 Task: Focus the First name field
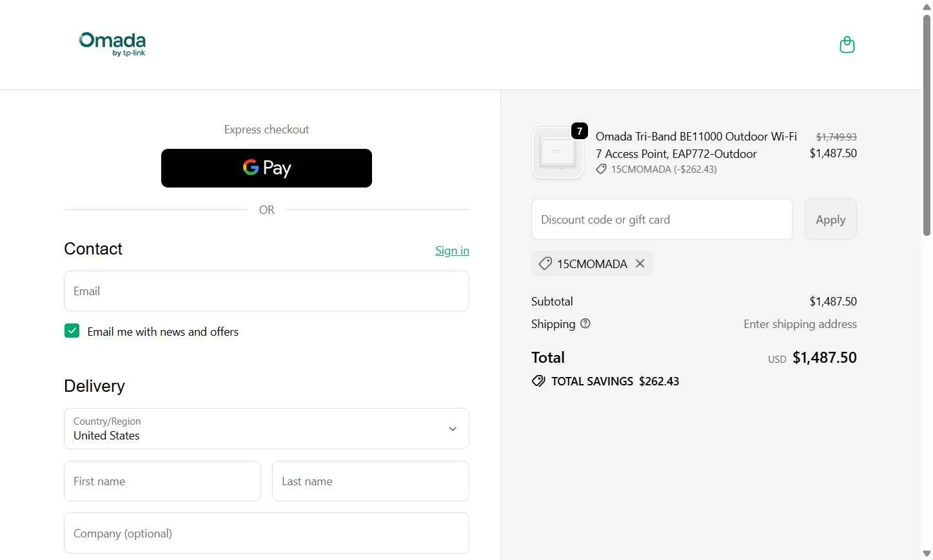point(162,481)
